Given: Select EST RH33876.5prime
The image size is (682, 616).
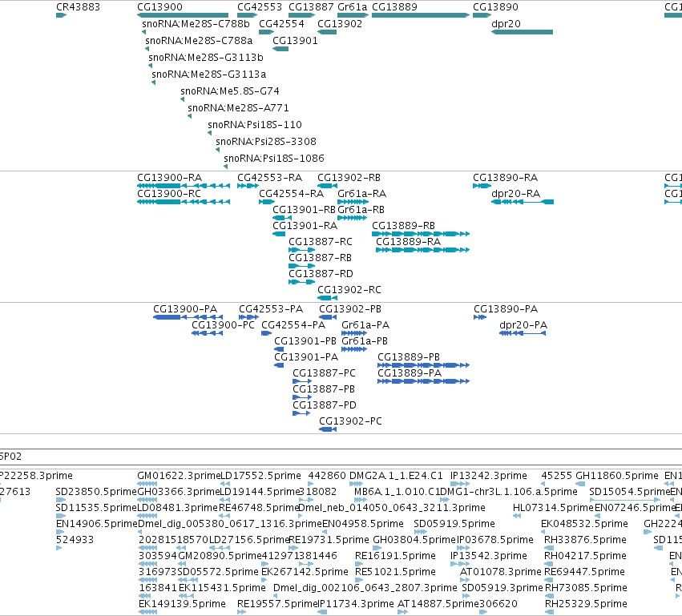Looking at the screenshot, I should coord(586,540).
